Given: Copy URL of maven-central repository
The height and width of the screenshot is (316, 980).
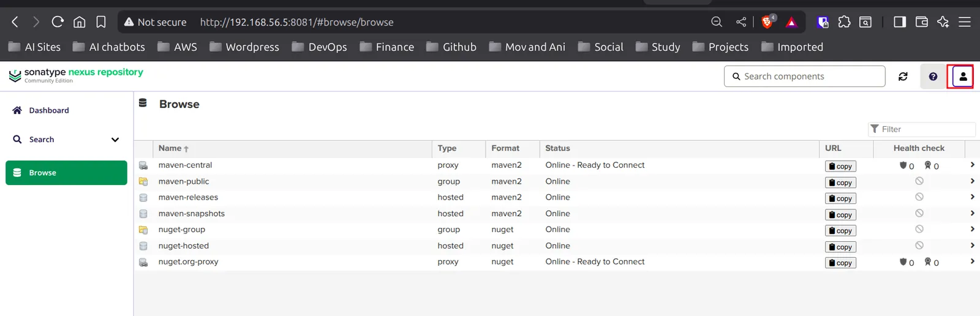Looking at the screenshot, I should pyautogui.click(x=840, y=166).
